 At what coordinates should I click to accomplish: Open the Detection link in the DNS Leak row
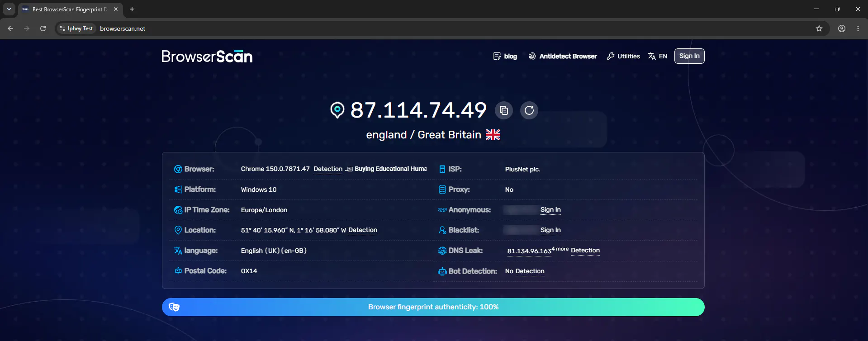pyautogui.click(x=585, y=251)
